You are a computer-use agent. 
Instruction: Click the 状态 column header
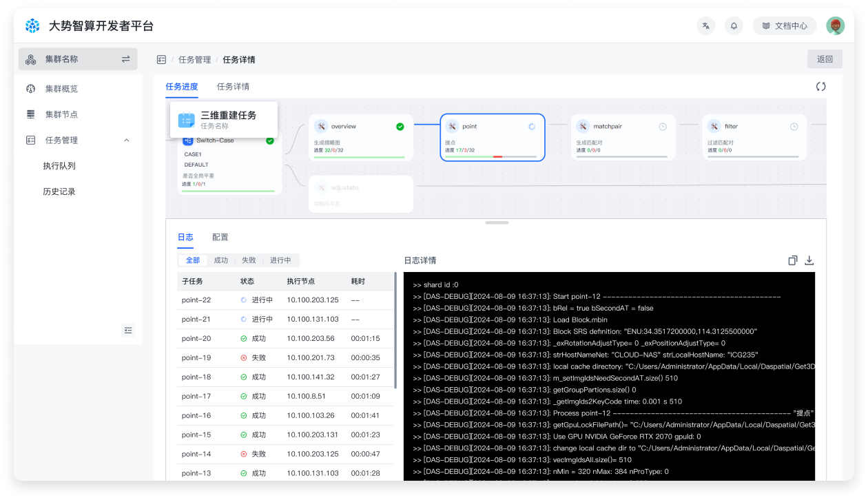click(x=247, y=282)
